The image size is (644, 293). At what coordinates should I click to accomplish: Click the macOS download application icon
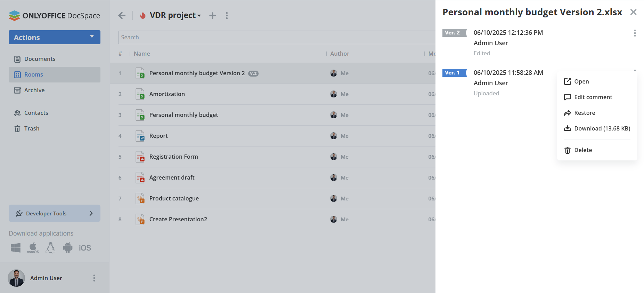pyautogui.click(x=33, y=248)
